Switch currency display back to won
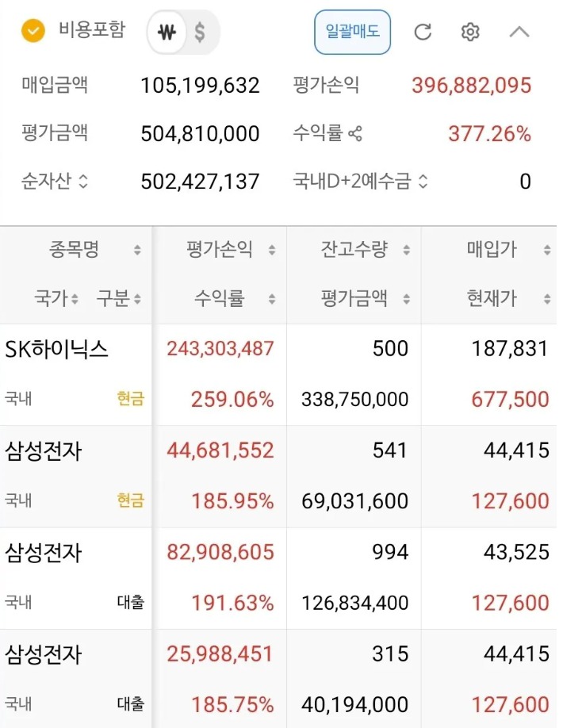Screen dimensions: 563x728 click(x=167, y=33)
